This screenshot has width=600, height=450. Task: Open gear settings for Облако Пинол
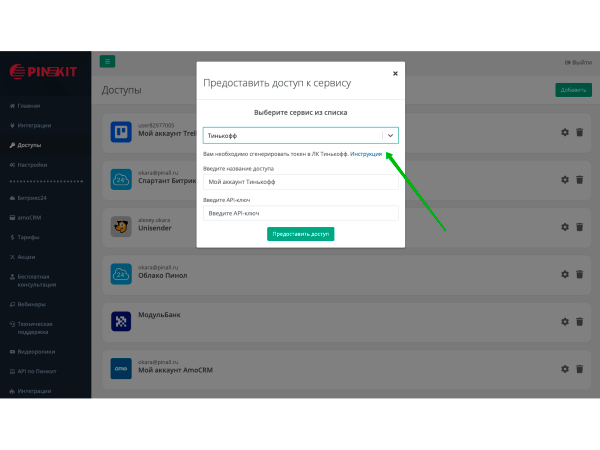(565, 274)
